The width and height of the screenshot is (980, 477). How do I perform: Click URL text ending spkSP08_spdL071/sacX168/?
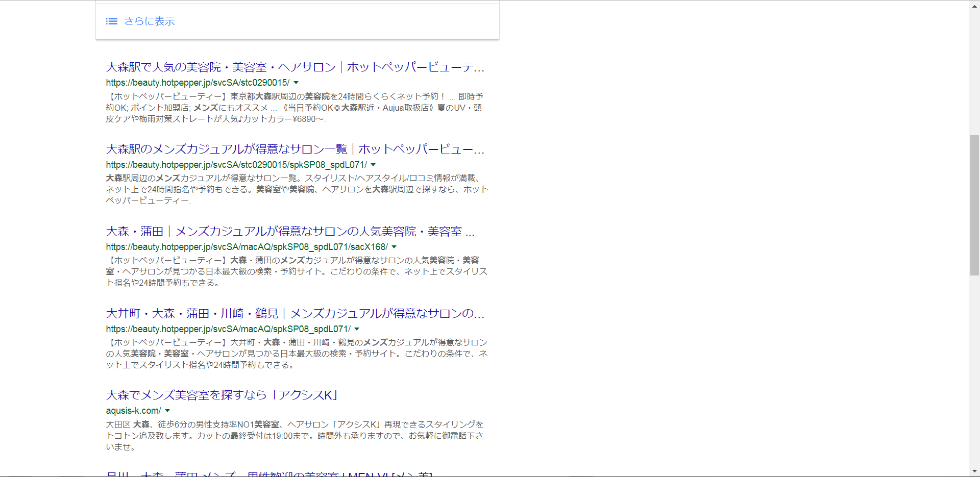tap(247, 247)
